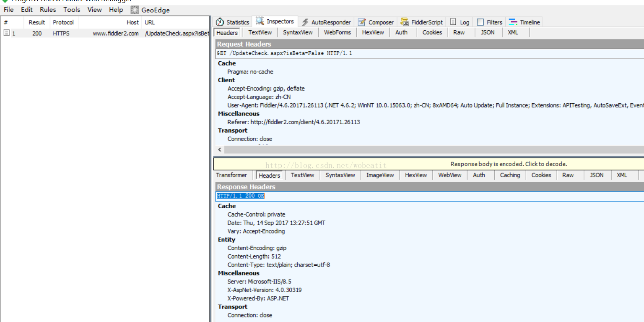644x322 pixels.
Task: Select the session row for www.fiddler2.com
Action: [x=105, y=34]
